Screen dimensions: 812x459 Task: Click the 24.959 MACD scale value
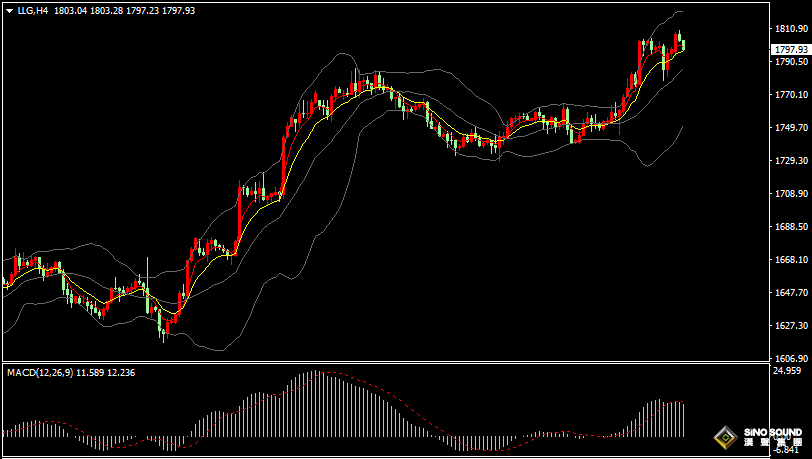tap(787, 371)
